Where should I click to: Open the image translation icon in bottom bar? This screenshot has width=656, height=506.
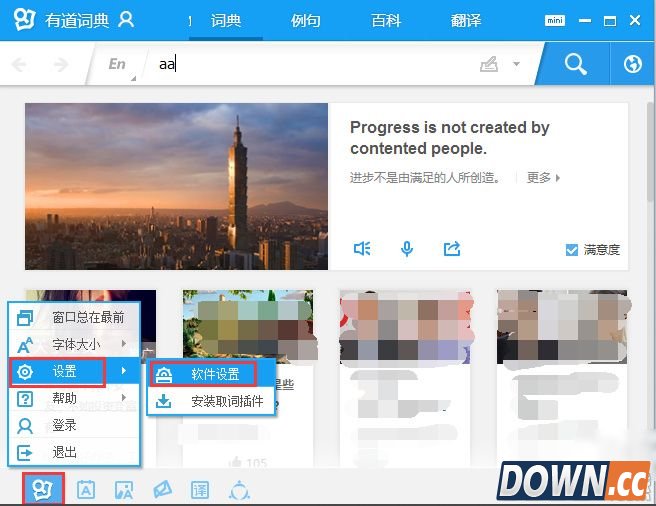click(124, 490)
